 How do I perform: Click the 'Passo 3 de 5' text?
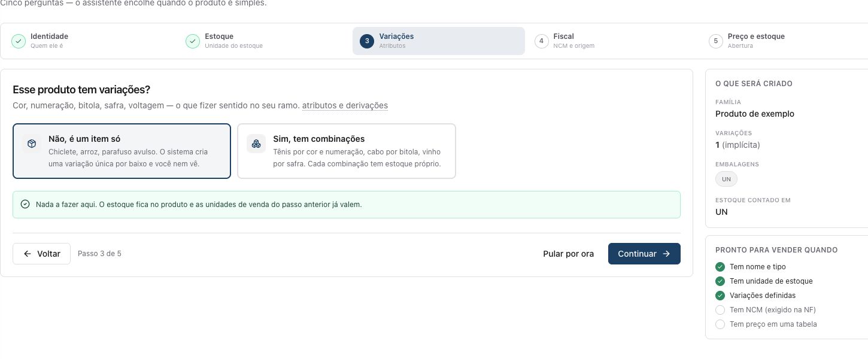tap(99, 254)
